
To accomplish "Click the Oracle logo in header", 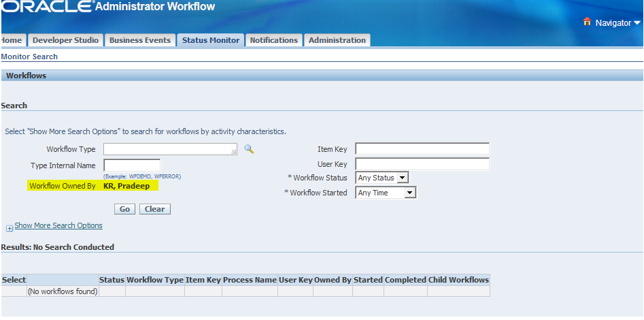I will (46, 6).
